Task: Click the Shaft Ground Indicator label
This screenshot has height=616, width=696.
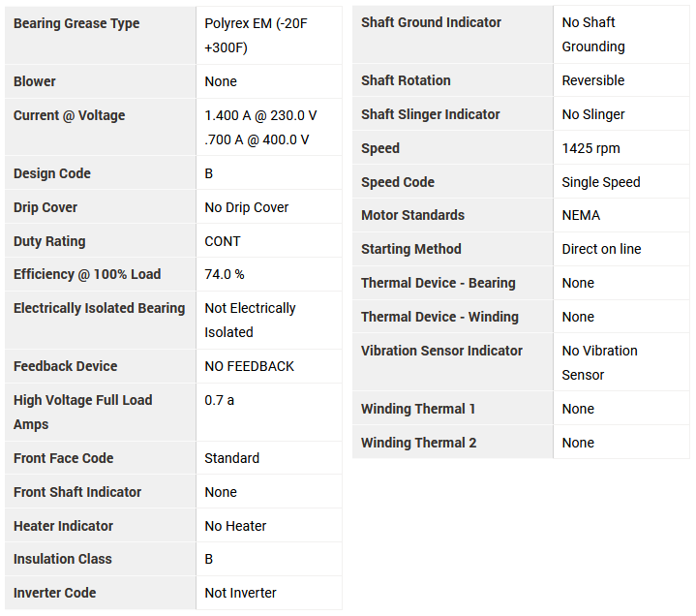Action: (x=432, y=22)
